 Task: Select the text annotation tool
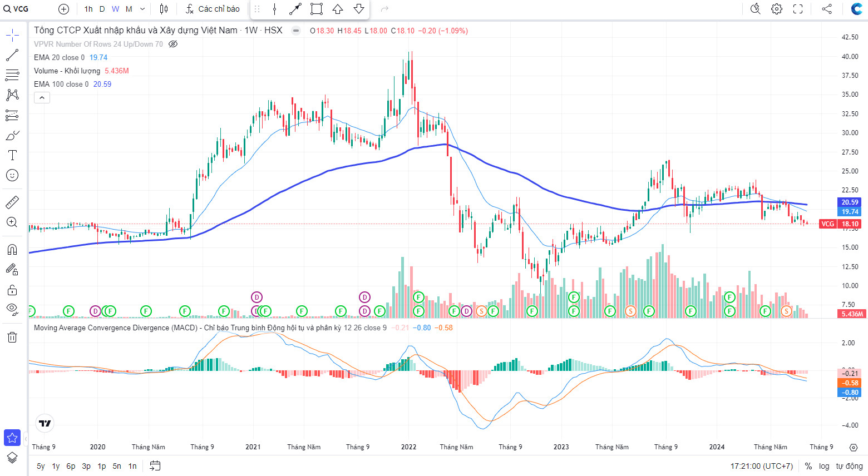[12, 155]
